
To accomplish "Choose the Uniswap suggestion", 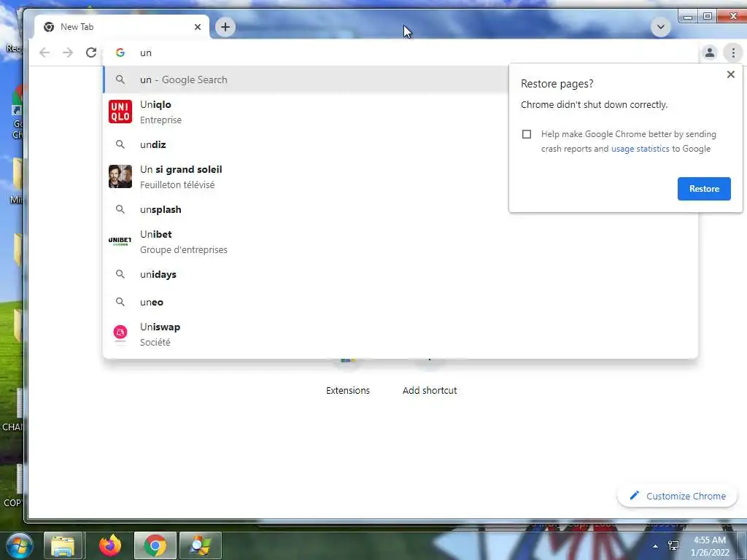I will (400, 334).
